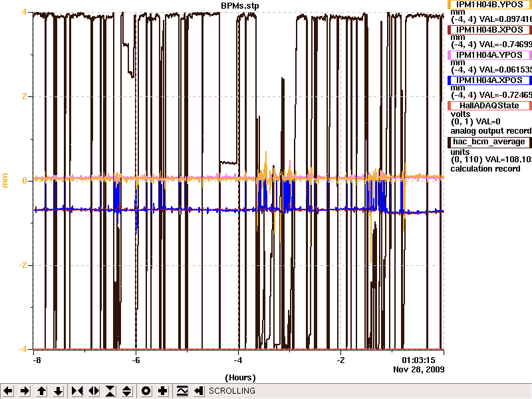Image resolution: width=532 pixels, height=399 pixels.
Task: Click the SCROLLING status text
Action: (x=232, y=391)
